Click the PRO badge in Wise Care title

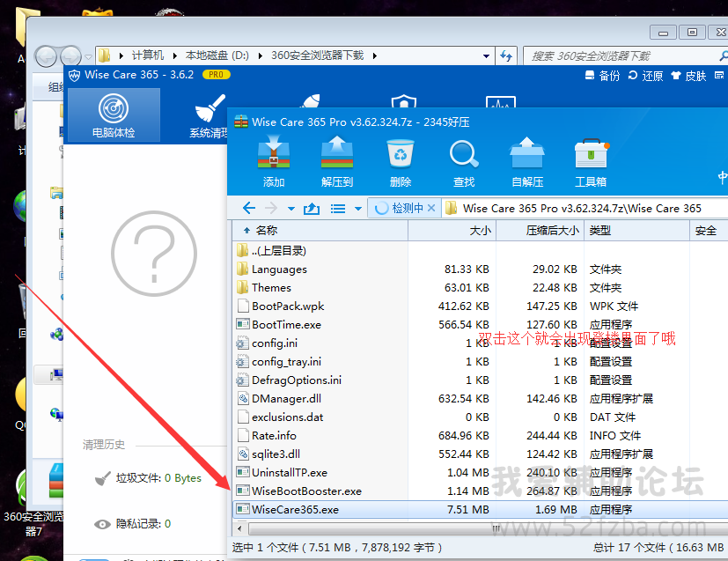[x=216, y=75]
